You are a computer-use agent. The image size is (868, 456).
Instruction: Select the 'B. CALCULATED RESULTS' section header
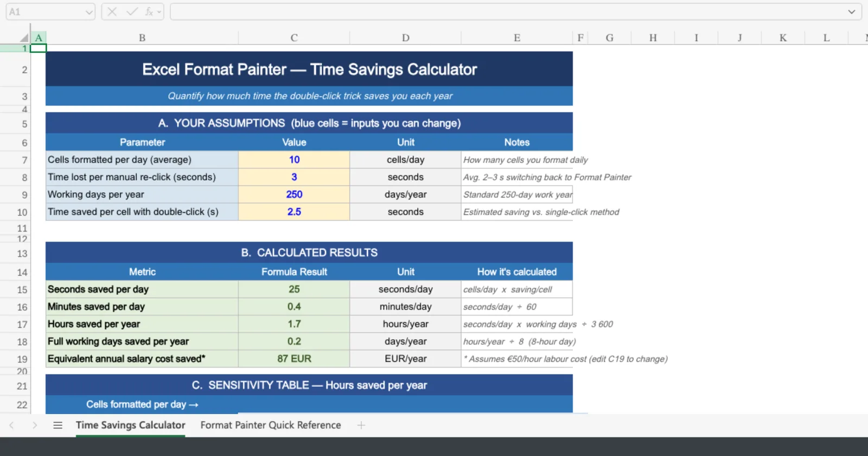(x=309, y=253)
